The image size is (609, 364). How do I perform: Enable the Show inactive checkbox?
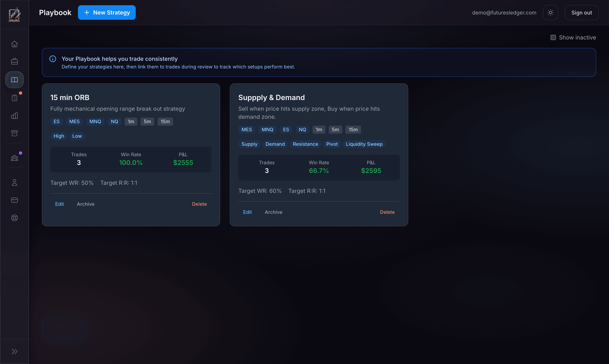(x=553, y=37)
